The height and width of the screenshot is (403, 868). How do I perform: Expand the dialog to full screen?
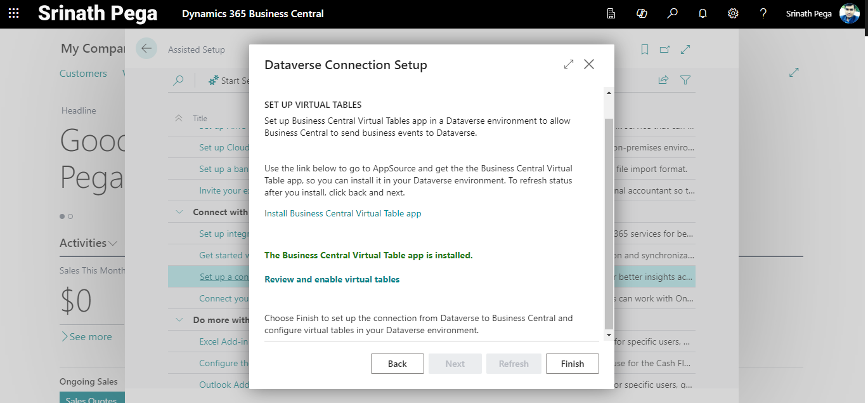coord(568,64)
